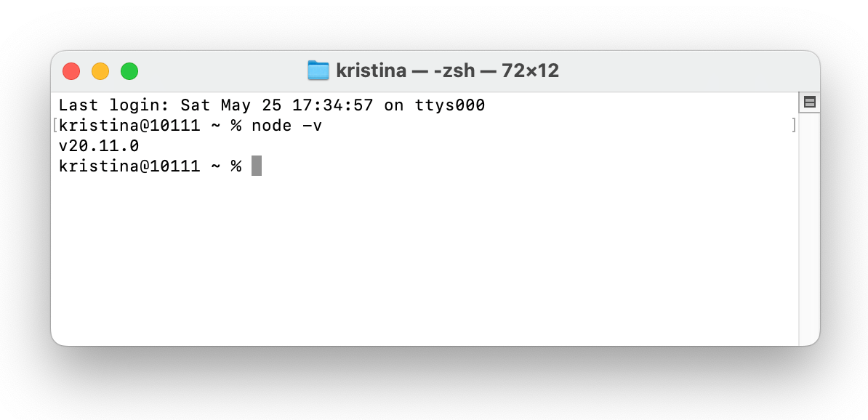The width and height of the screenshot is (868, 420).
Task: Click the scrollbar track below split icon
Action: pos(809,233)
